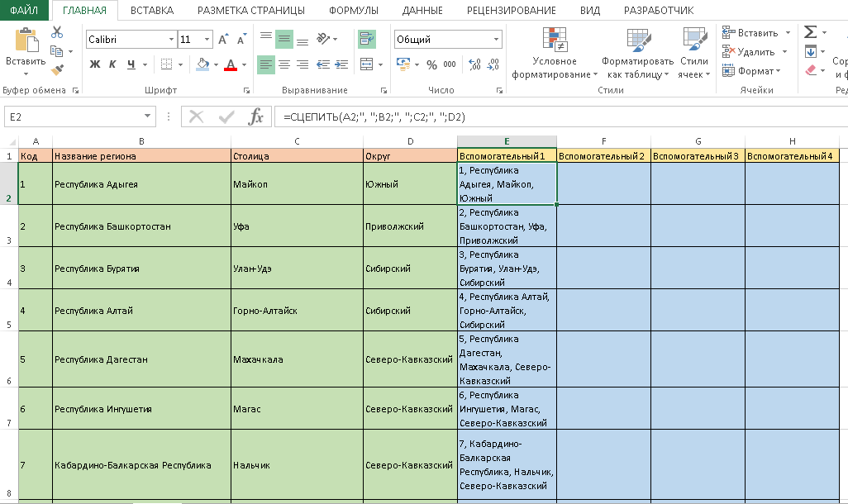Select row 5 header

point(9,311)
